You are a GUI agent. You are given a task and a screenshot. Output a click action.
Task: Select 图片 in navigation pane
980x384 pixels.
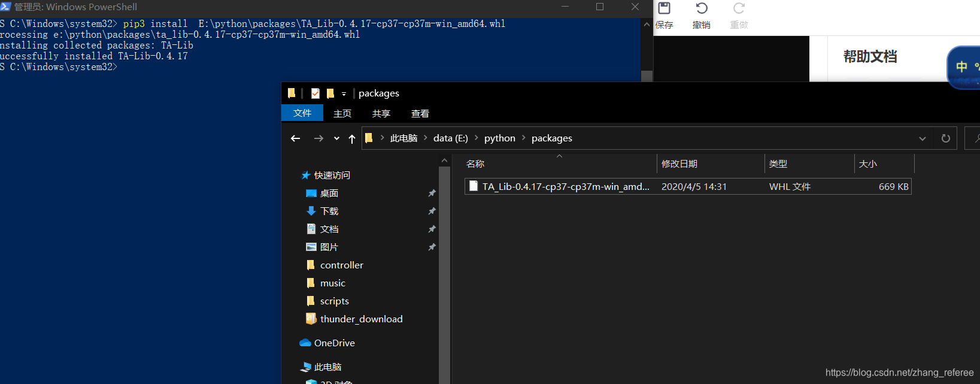coord(329,247)
